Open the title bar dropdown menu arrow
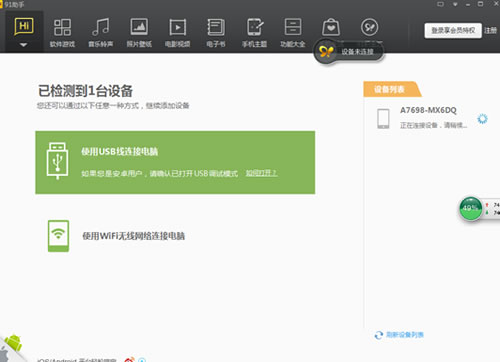500x362 pixels. (x=455, y=4)
